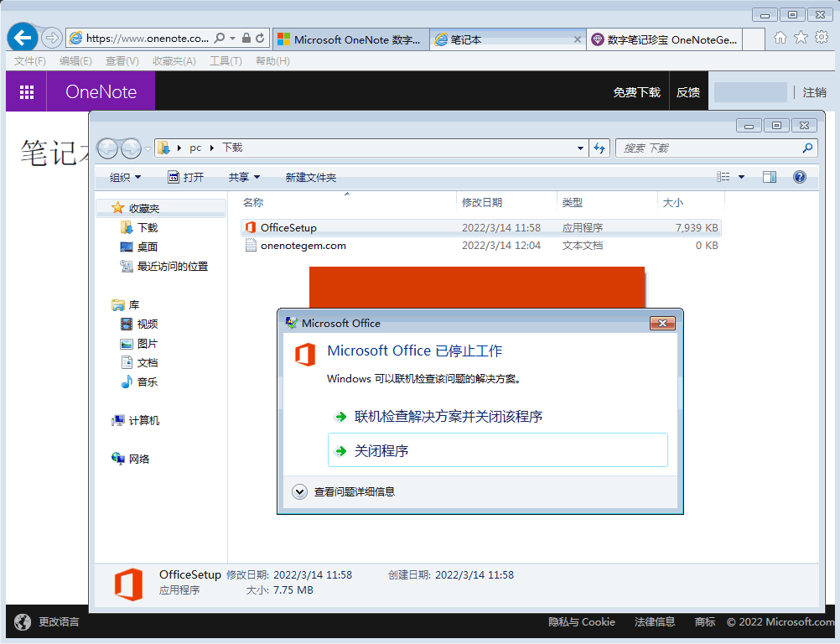The height and width of the screenshot is (644, 840).
Task: Click the Explorer refresh arrows button
Action: (x=599, y=148)
